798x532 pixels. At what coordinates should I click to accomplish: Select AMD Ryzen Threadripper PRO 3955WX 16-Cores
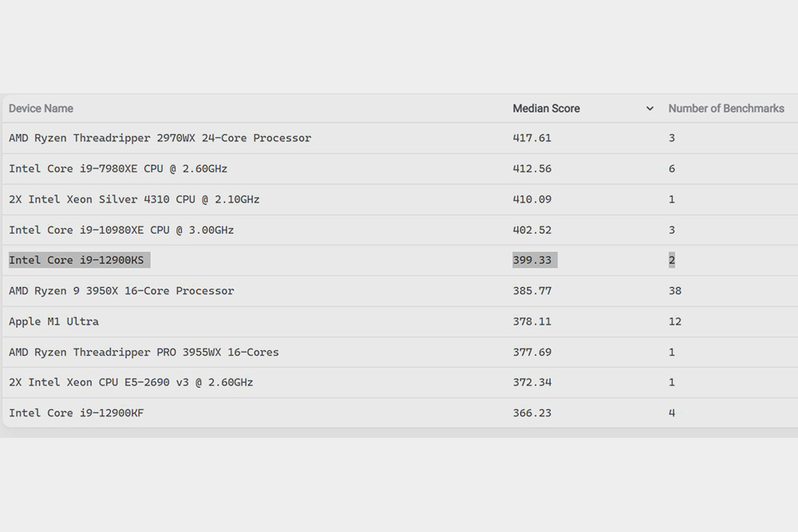144,352
